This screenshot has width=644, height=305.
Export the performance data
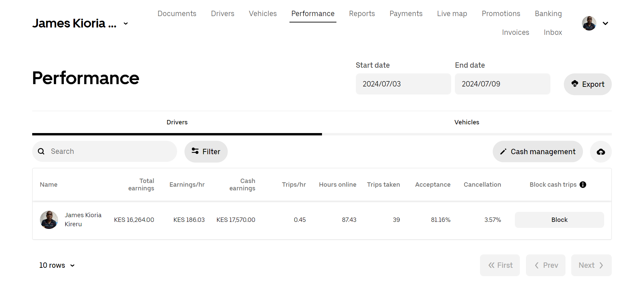click(x=587, y=84)
